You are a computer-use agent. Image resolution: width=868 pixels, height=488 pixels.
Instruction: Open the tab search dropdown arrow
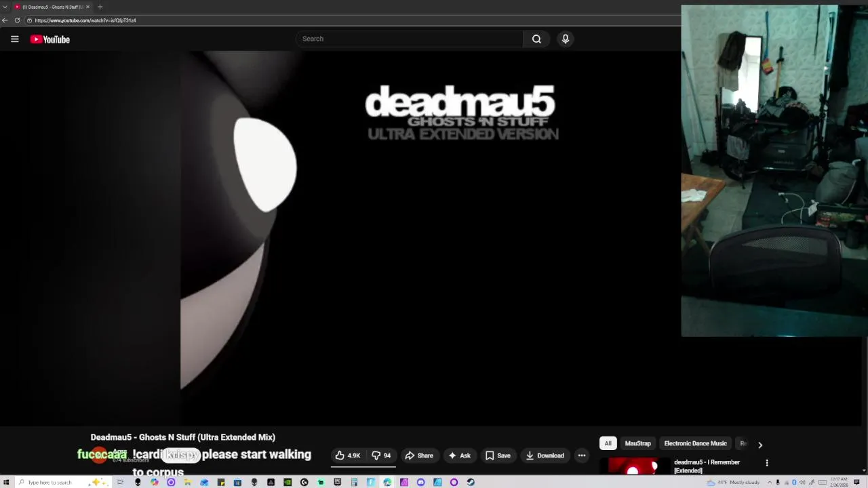pyautogui.click(x=5, y=7)
